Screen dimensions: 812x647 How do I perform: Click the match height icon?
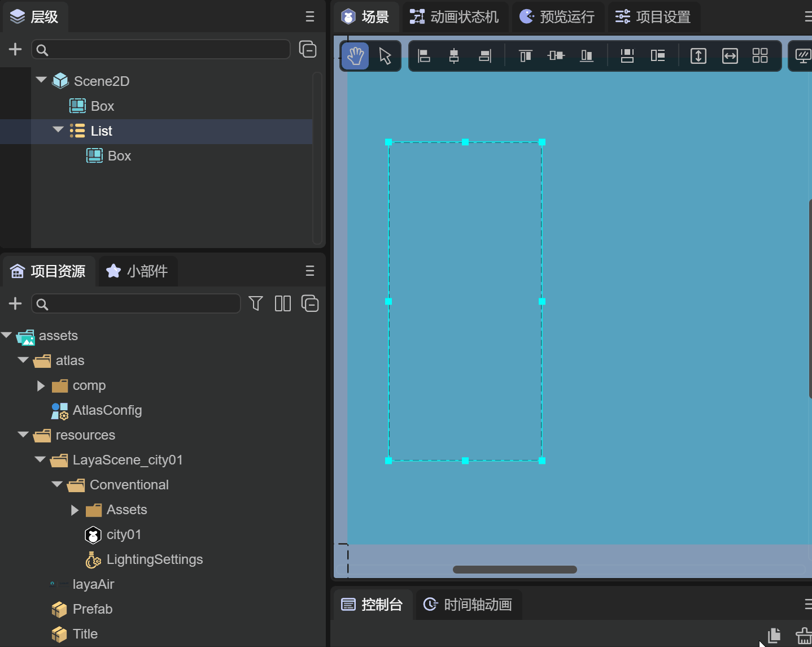[x=699, y=56]
